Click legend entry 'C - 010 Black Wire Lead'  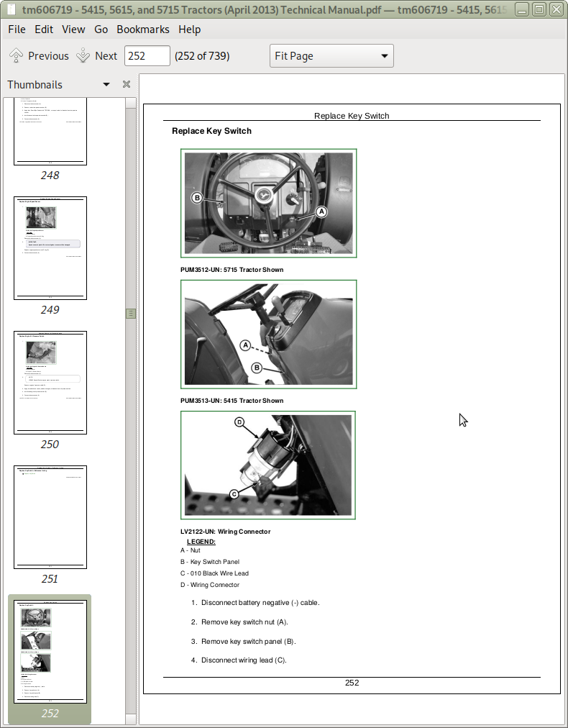pyautogui.click(x=215, y=573)
